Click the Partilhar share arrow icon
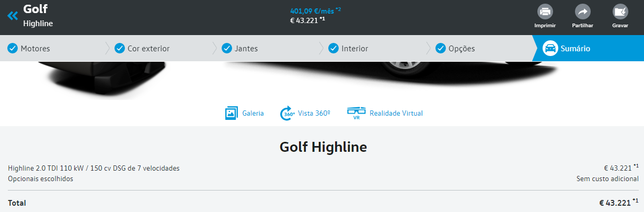The height and width of the screenshot is (212, 644). pos(582,12)
